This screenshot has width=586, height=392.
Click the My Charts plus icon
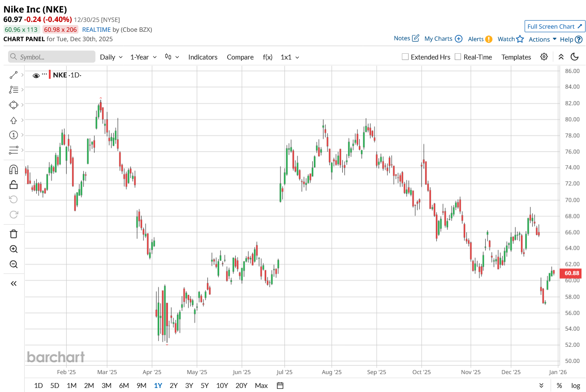[x=458, y=38]
